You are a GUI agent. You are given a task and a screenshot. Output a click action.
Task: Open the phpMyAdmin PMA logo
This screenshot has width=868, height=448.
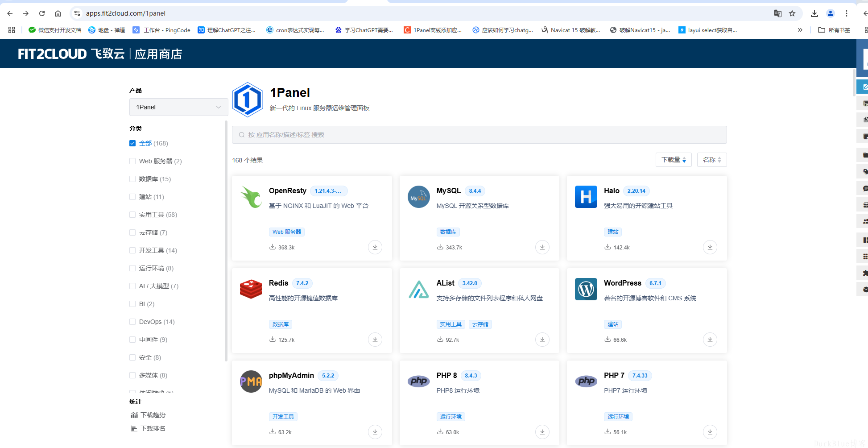[x=251, y=382]
